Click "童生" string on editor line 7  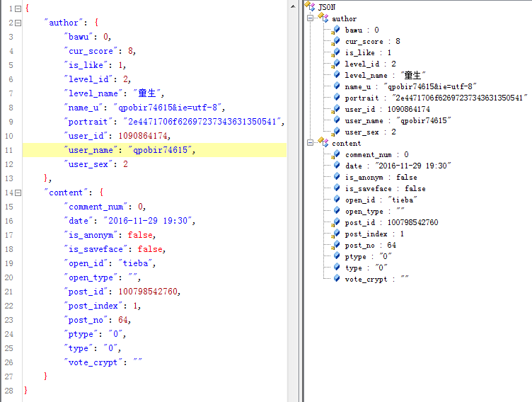(x=147, y=93)
